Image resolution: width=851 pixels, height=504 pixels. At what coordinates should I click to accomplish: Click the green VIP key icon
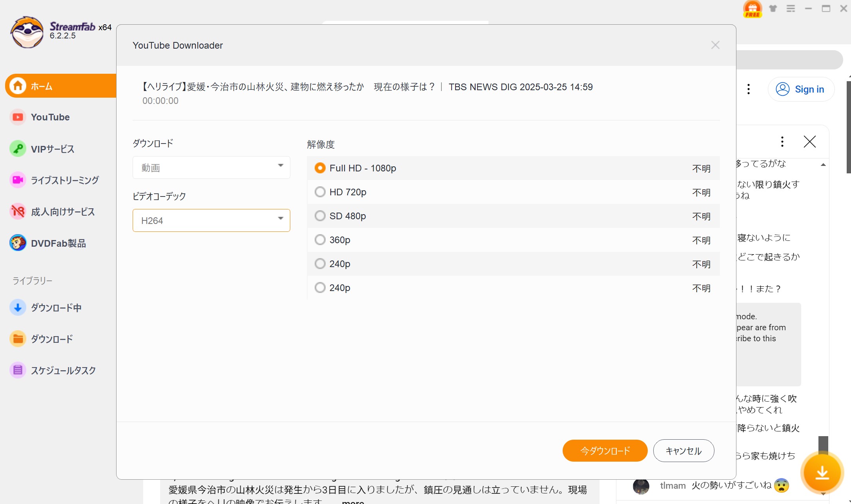click(18, 149)
